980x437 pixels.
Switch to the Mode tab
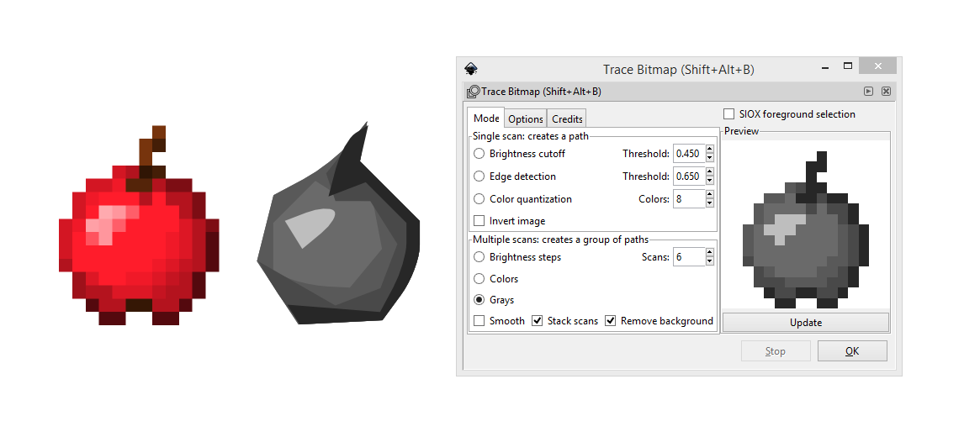pos(486,118)
